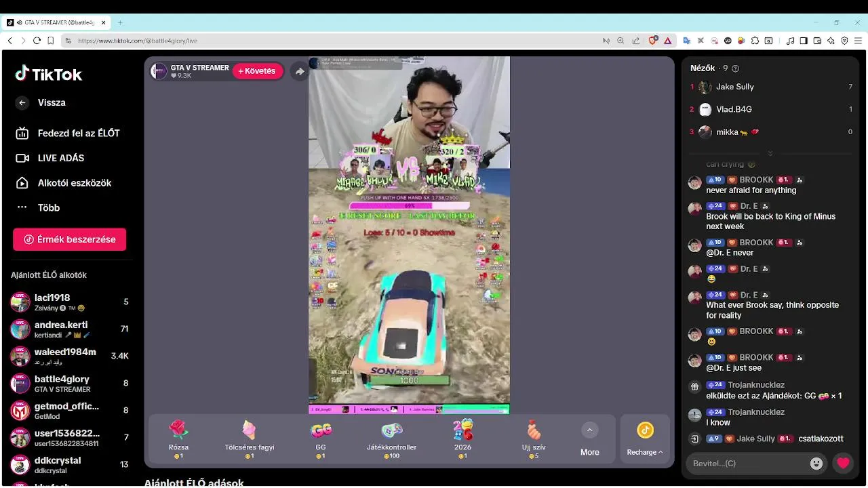Open the Leo AI sparkle icon

click(831, 41)
